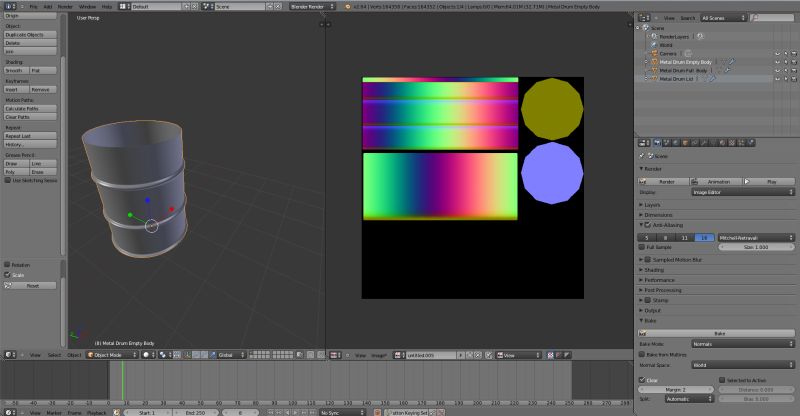Open the Particles properties tab icon
The width and height of the screenshot is (800, 416).
[x=741, y=143]
